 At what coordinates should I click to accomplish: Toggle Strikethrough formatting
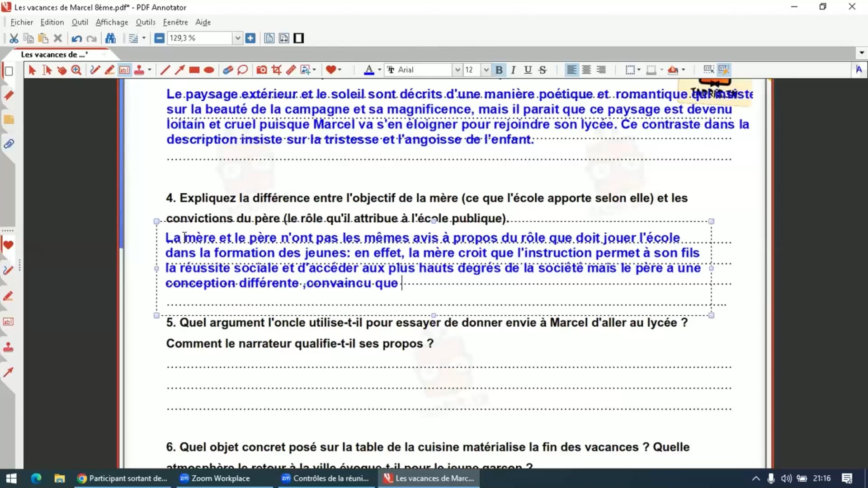543,70
